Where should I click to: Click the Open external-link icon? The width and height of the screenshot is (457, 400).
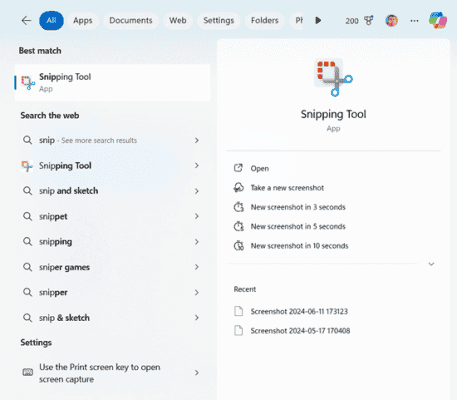238,168
